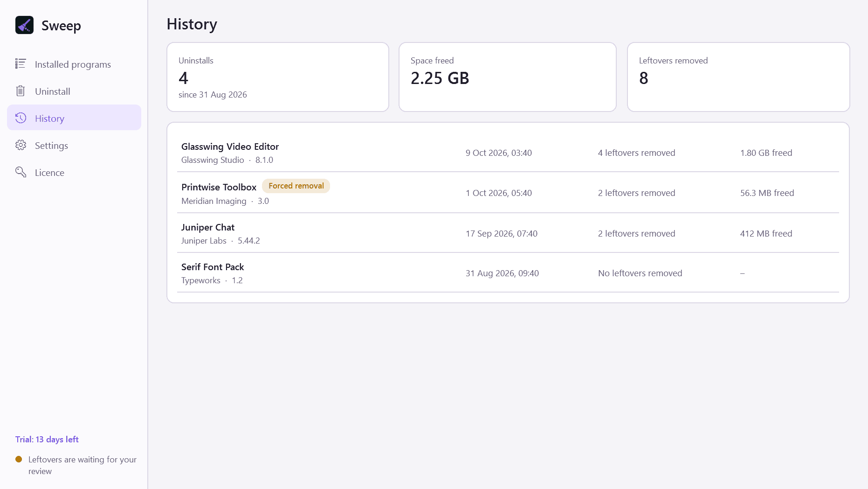868x489 pixels.
Task: Click the Leftovers removed summary card
Action: [738, 77]
